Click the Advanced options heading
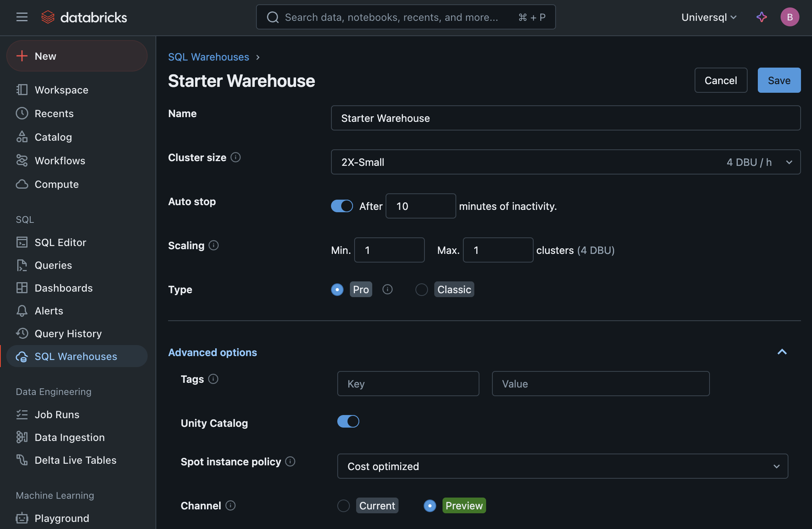812x529 pixels. click(212, 353)
